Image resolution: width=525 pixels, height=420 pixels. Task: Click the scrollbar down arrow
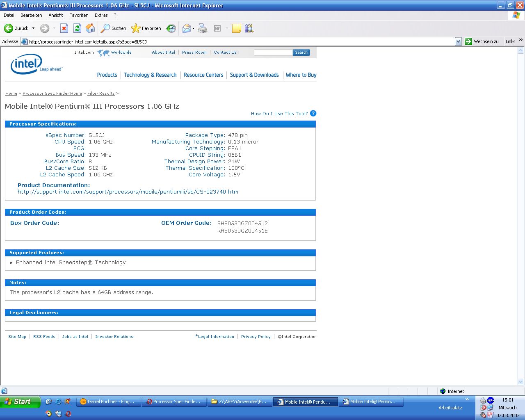521,382
